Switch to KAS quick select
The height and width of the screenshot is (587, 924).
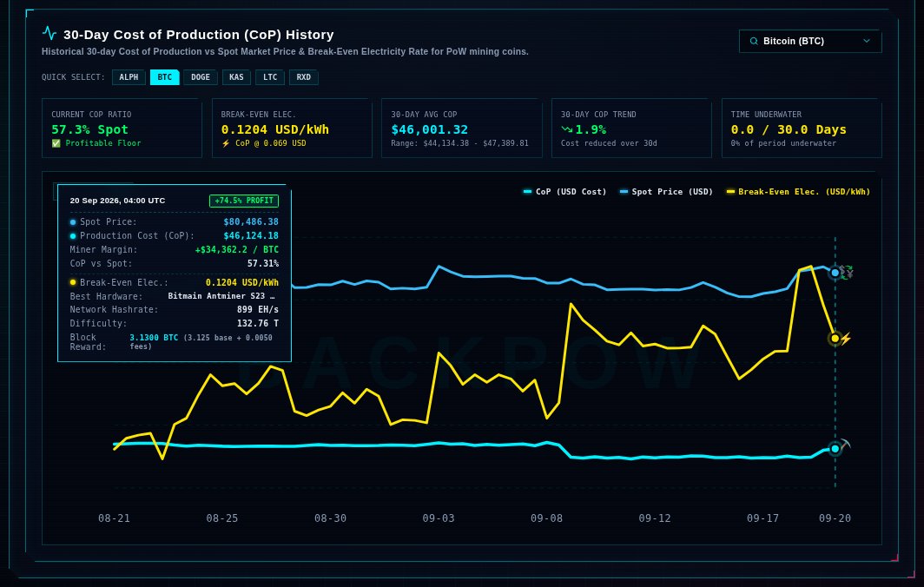[x=236, y=77]
